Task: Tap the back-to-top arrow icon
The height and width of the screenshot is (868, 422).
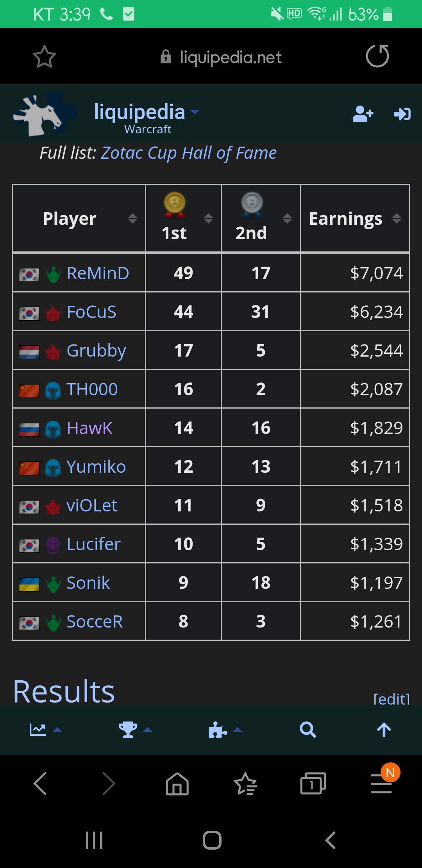Action: pyautogui.click(x=384, y=730)
